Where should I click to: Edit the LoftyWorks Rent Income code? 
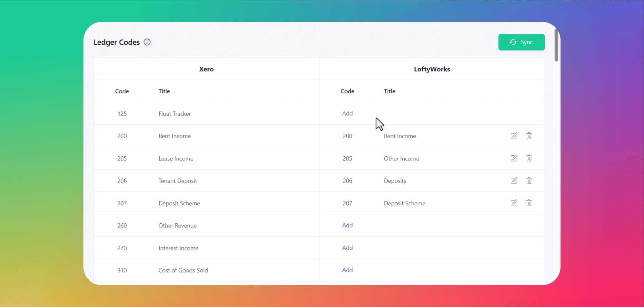(514, 136)
